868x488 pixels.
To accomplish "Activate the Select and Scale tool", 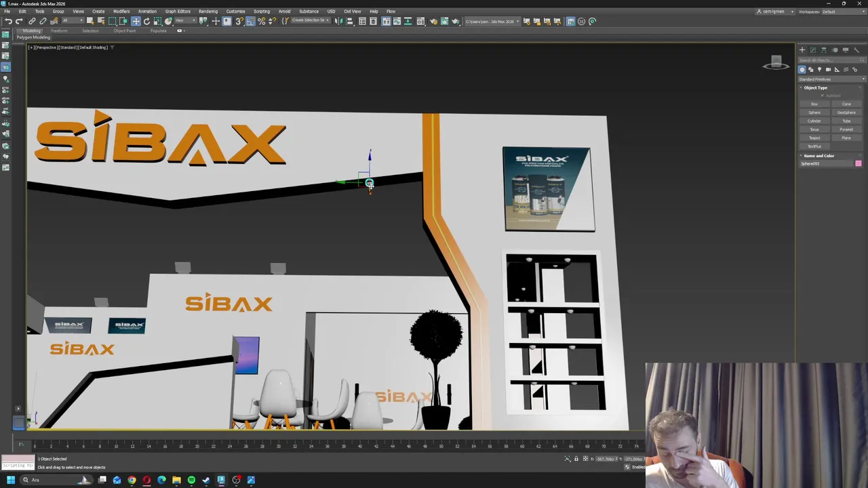I will (157, 21).
